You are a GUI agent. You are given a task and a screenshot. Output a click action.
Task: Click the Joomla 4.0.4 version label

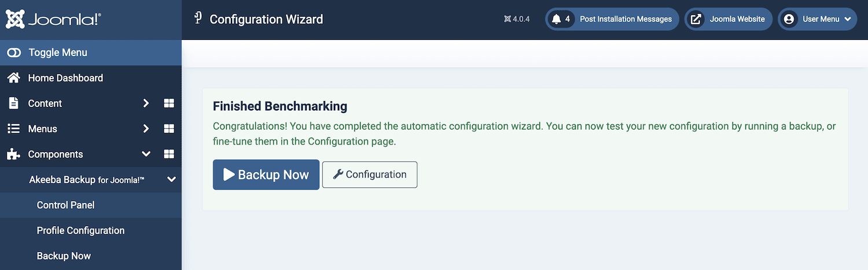(x=517, y=19)
